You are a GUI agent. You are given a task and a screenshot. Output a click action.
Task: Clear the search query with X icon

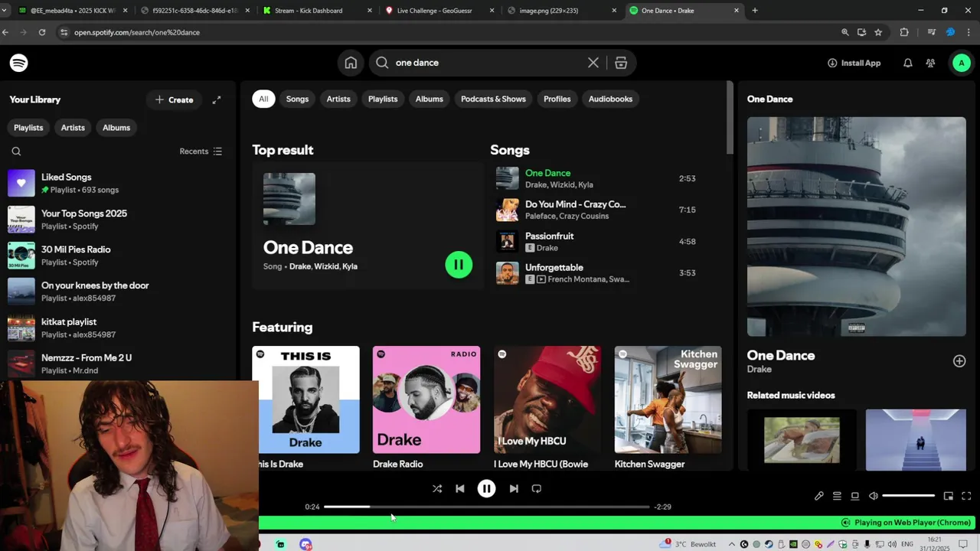tap(593, 63)
